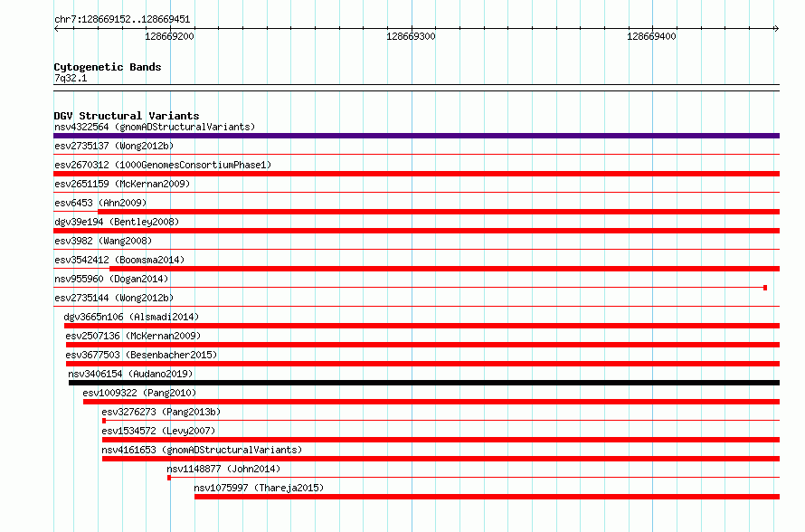Click the small red start marker of nsv1148877
The image size is (805, 532).
tap(169, 478)
